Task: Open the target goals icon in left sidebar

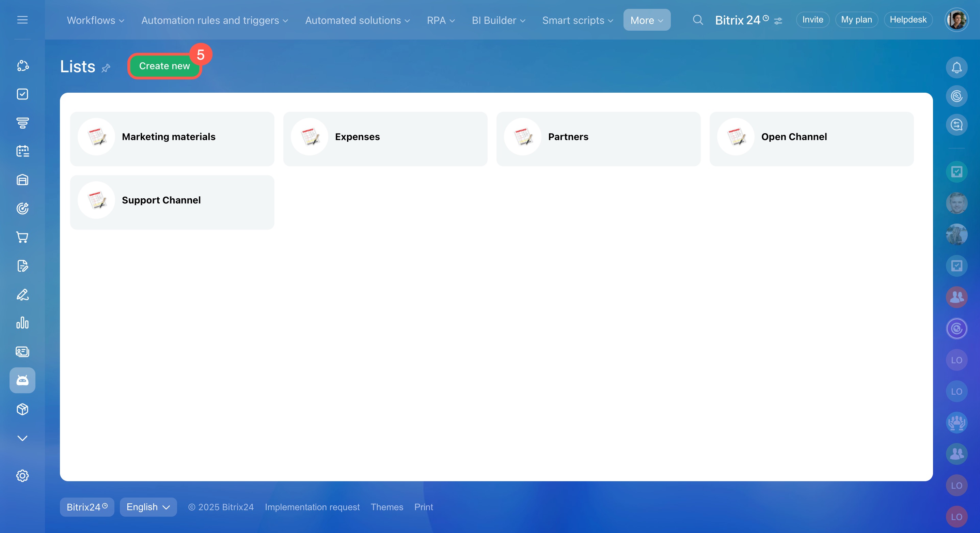Action: pyautogui.click(x=22, y=208)
